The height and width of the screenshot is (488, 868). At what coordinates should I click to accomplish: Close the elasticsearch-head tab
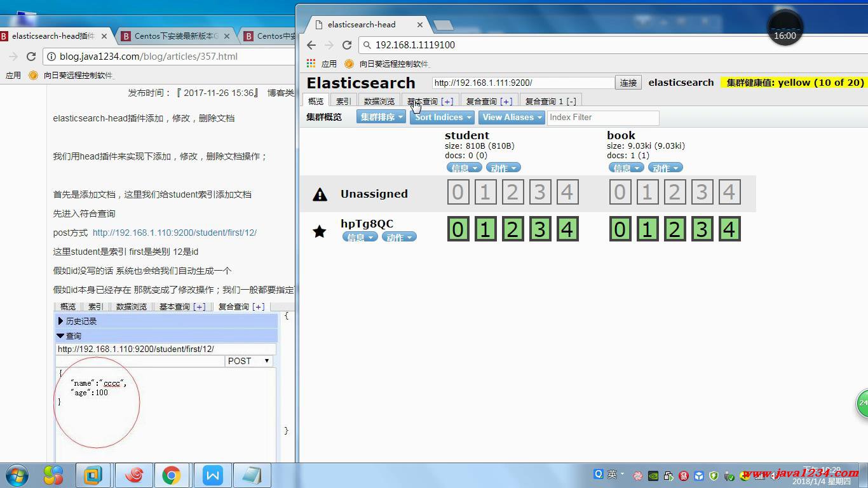point(419,25)
